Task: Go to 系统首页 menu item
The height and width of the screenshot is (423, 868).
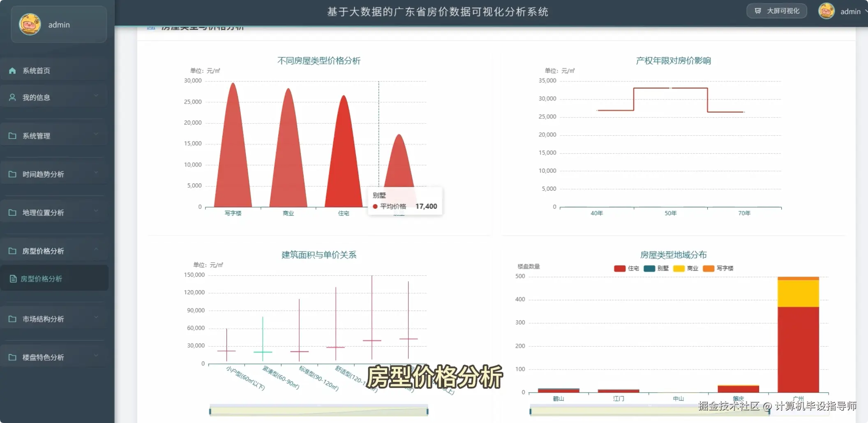Action: 54,71
